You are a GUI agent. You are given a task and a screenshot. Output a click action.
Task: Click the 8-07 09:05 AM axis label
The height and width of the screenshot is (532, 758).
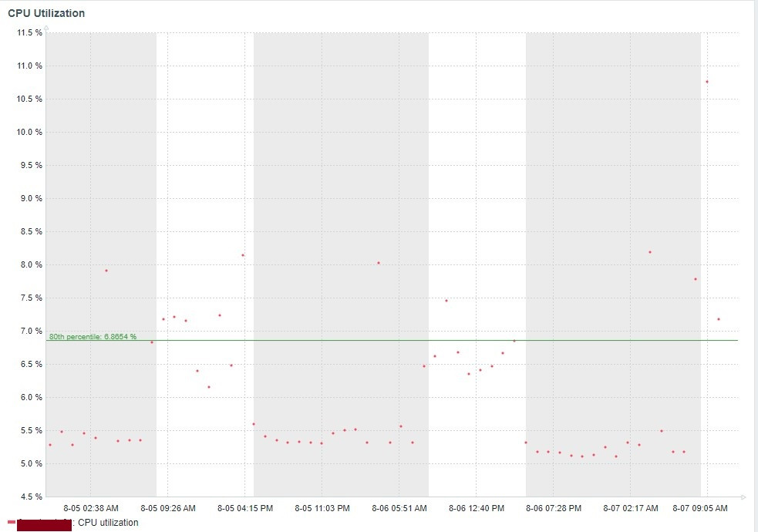coord(700,508)
